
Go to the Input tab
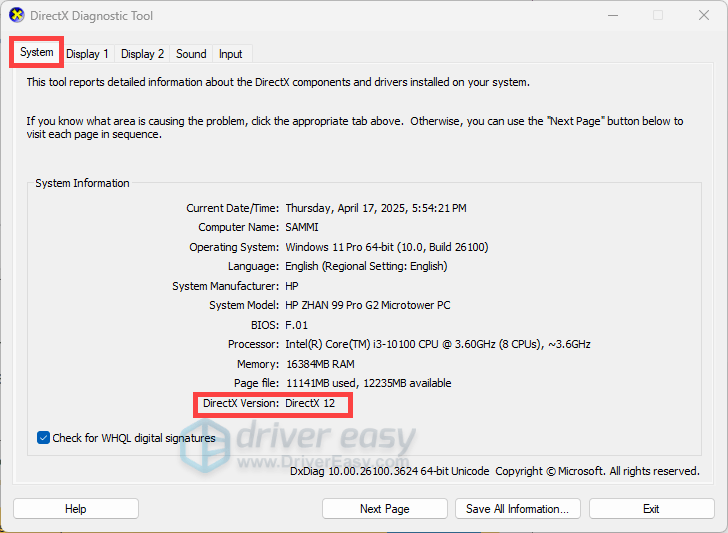(230, 54)
